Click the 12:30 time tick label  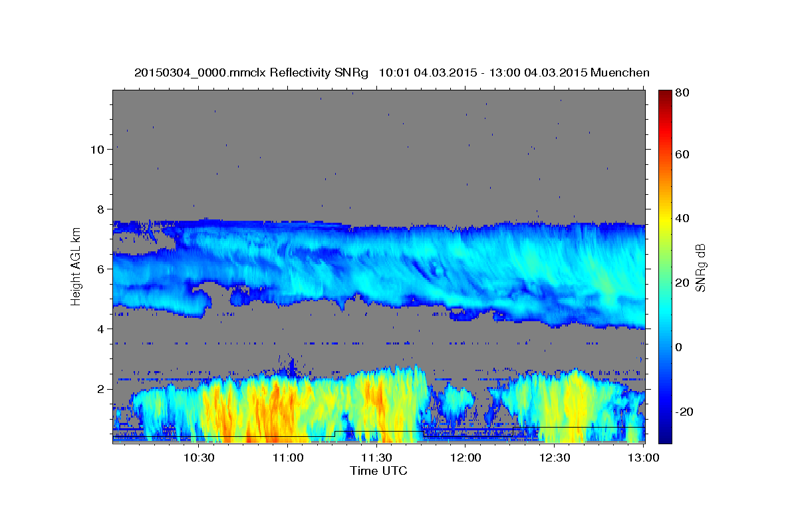[x=555, y=458]
